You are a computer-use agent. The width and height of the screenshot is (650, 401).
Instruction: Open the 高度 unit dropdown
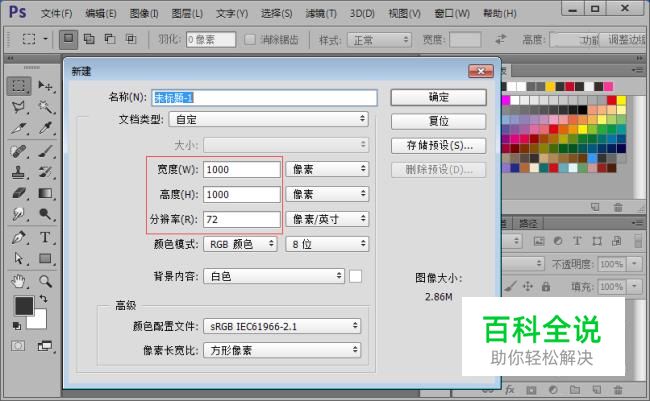coord(327,194)
